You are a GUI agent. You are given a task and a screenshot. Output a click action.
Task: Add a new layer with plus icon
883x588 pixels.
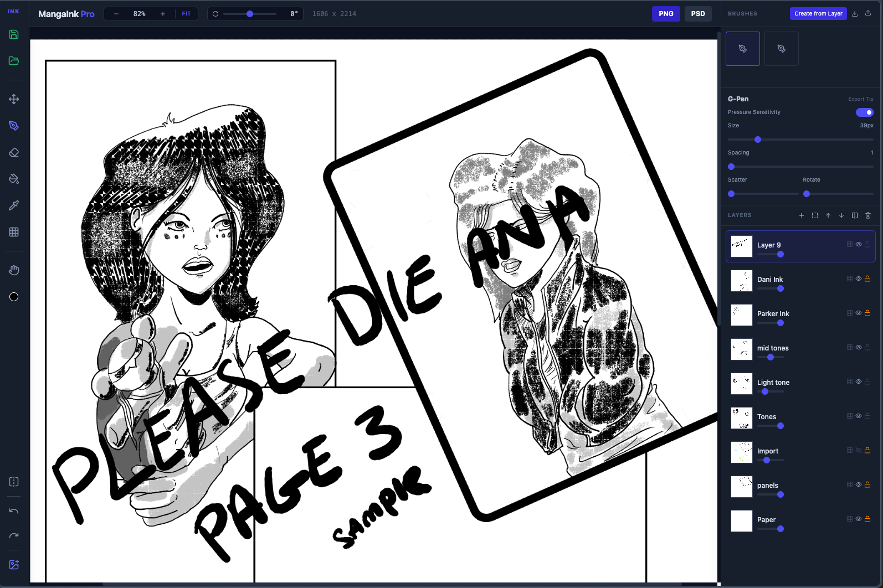pos(801,215)
